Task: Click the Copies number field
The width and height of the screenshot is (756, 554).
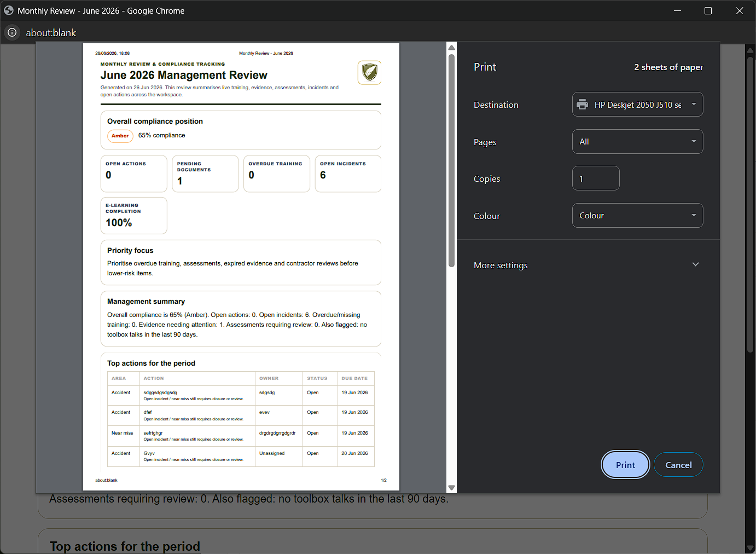Action: pyautogui.click(x=596, y=178)
